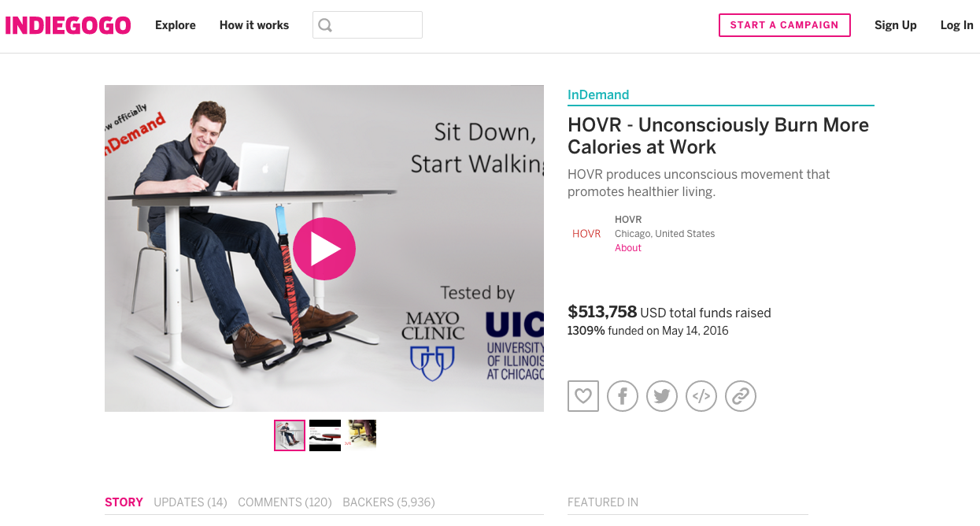Select the Story tab
This screenshot has width=980, height=526.
pos(124,502)
